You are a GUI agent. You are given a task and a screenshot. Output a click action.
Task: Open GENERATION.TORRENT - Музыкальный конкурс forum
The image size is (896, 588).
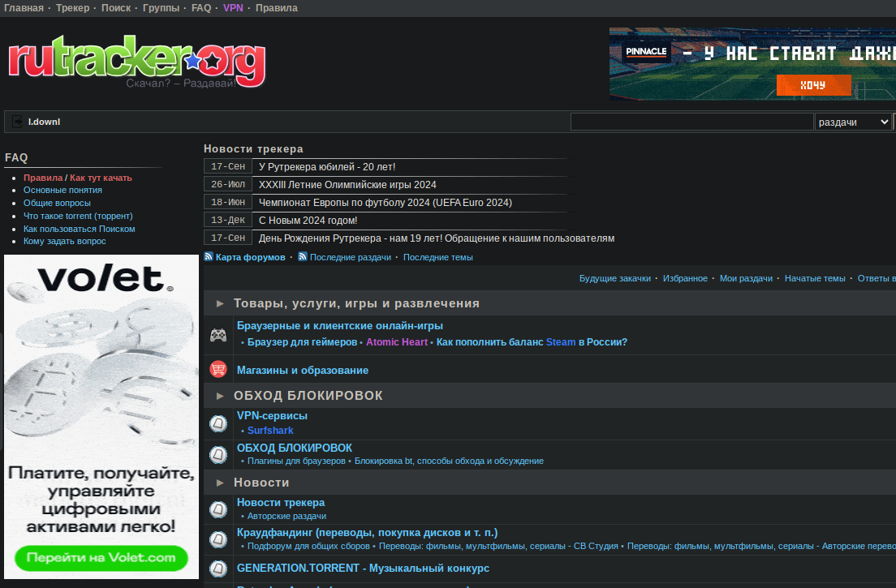coord(364,569)
